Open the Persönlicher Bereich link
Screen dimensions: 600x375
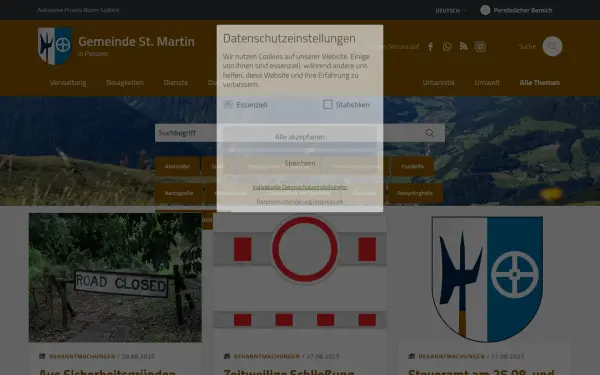pos(523,10)
